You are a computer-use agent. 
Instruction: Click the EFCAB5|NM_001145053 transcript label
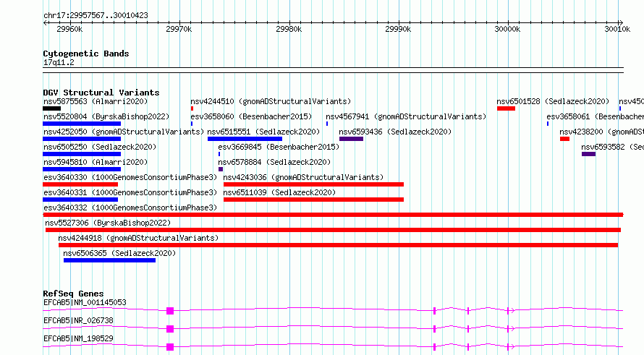(85, 302)
